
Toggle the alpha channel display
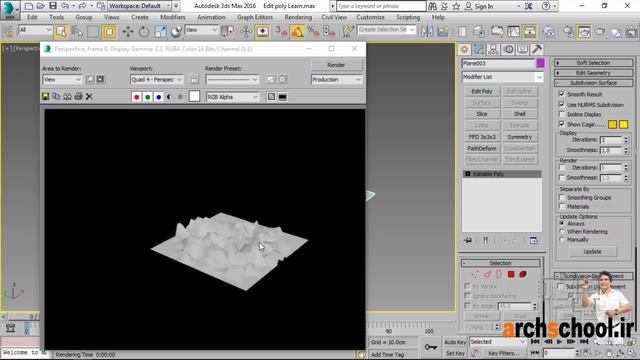(x=169, y=97)
